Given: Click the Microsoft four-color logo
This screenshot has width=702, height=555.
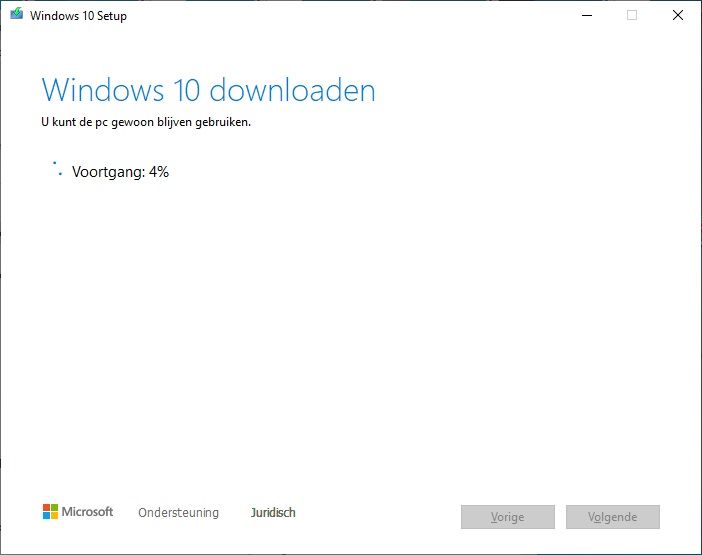Looking at the screenshot, I should pos(51,512).
